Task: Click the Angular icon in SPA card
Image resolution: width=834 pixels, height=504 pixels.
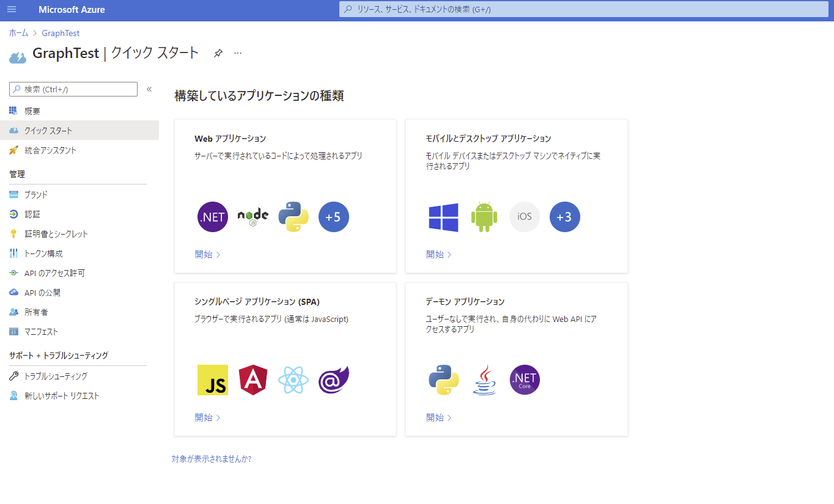Action: click(x=253, y=380)
